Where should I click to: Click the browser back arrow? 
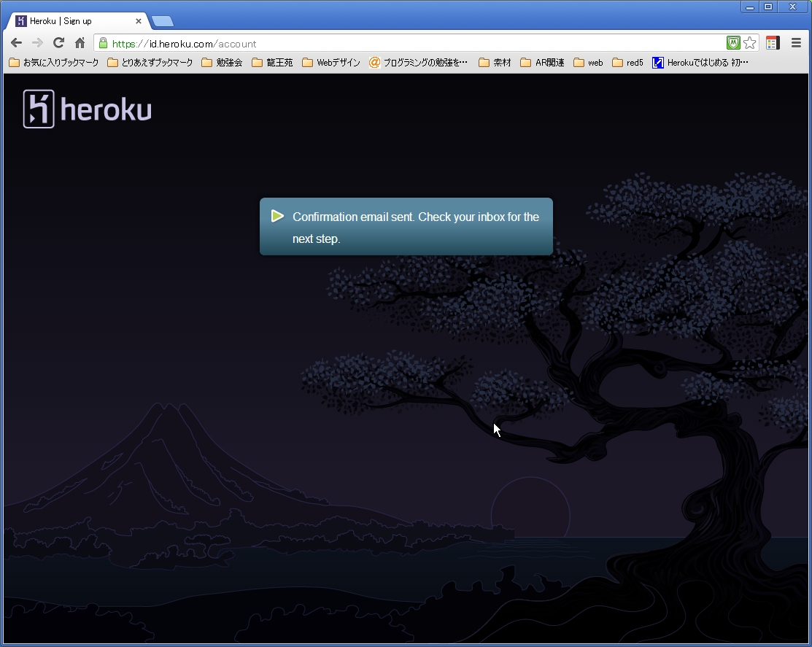[x=17, y=43]
